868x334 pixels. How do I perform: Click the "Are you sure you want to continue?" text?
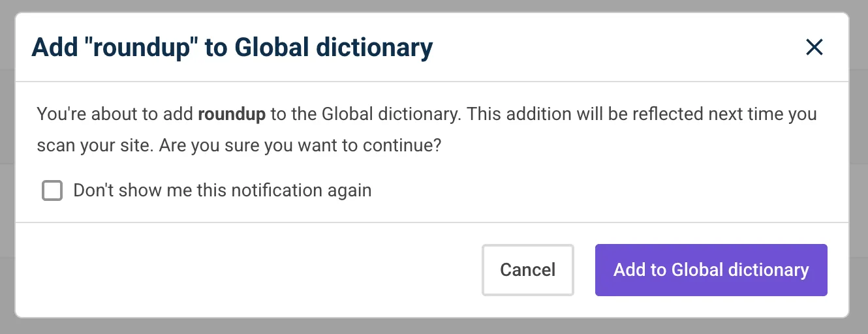point(300,145)
